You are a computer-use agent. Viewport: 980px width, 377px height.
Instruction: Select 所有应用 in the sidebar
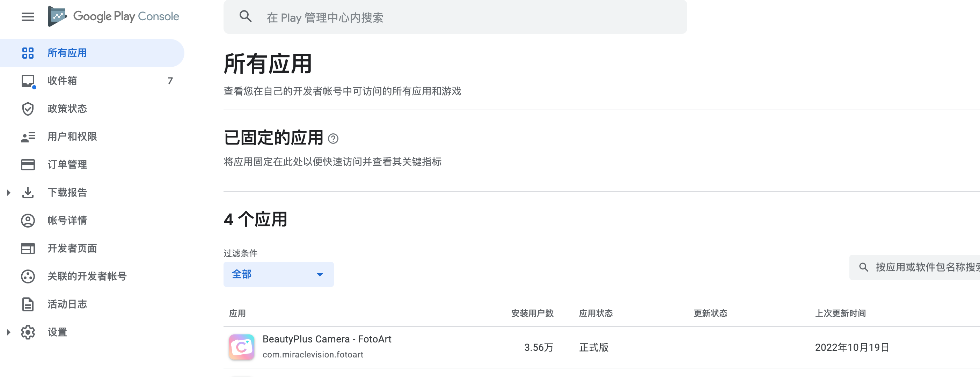(67, 53)
